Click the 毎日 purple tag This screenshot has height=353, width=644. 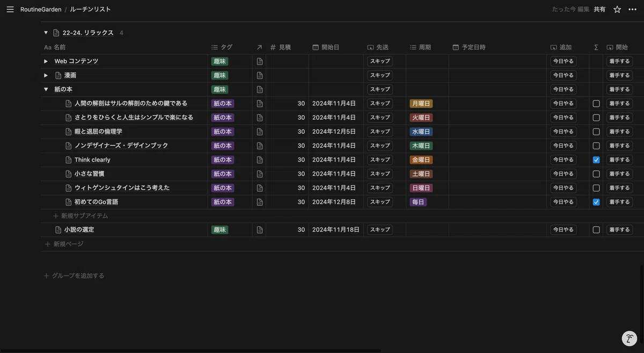418,202
